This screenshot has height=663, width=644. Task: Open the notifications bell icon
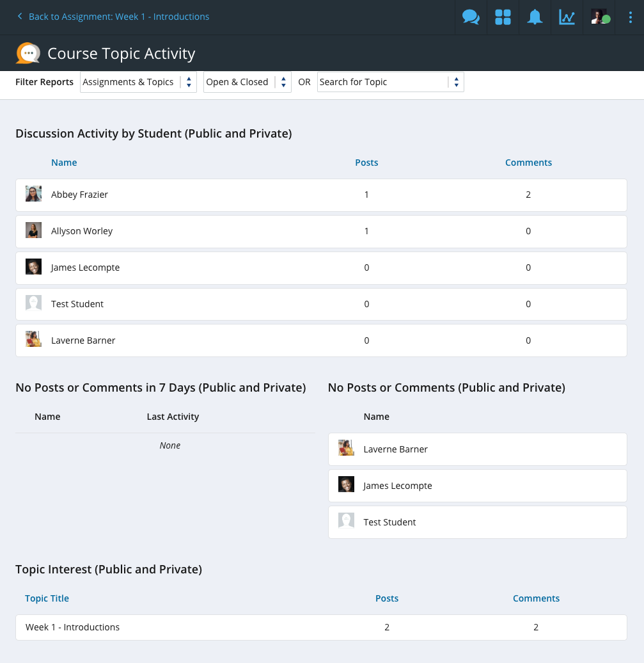(x=535, y=17)
